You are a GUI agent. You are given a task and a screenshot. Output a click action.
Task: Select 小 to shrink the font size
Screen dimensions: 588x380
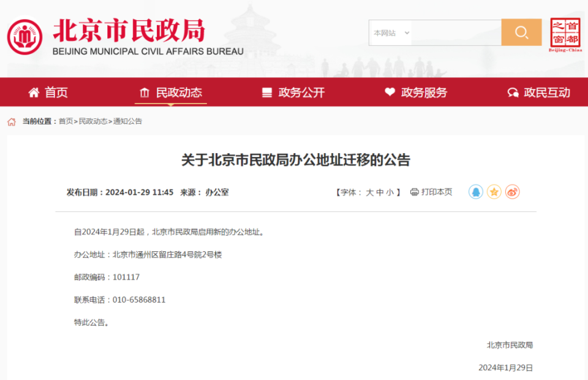tap(388, 191)
